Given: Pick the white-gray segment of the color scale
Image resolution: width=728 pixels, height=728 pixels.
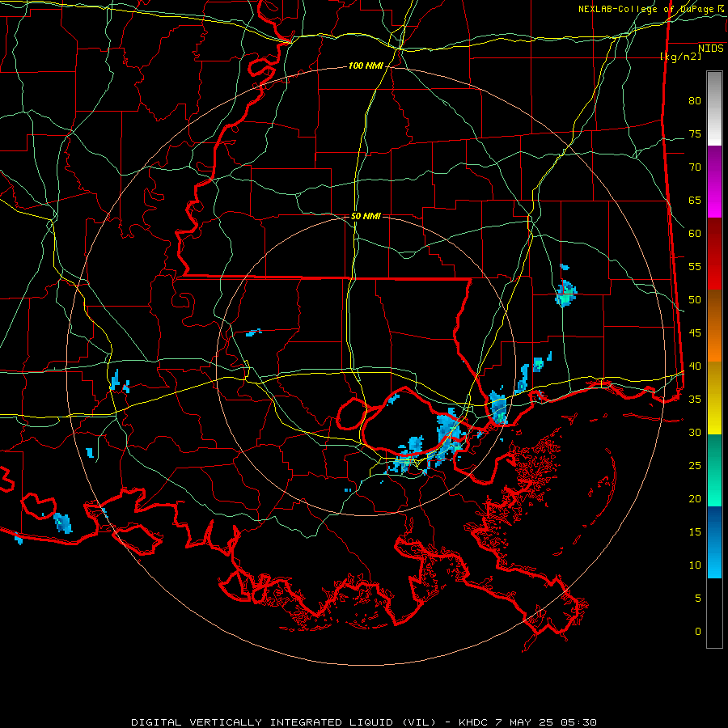Looking at the screenshot, I should click(714, 108).
